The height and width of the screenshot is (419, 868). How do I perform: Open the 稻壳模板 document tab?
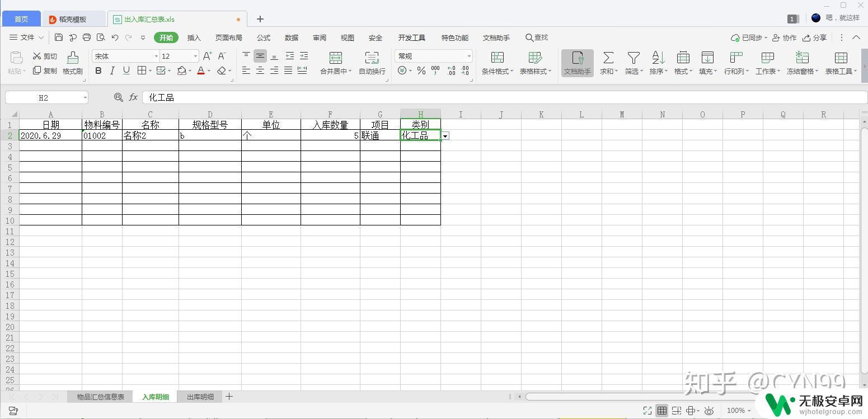click(x=74, y=19)
